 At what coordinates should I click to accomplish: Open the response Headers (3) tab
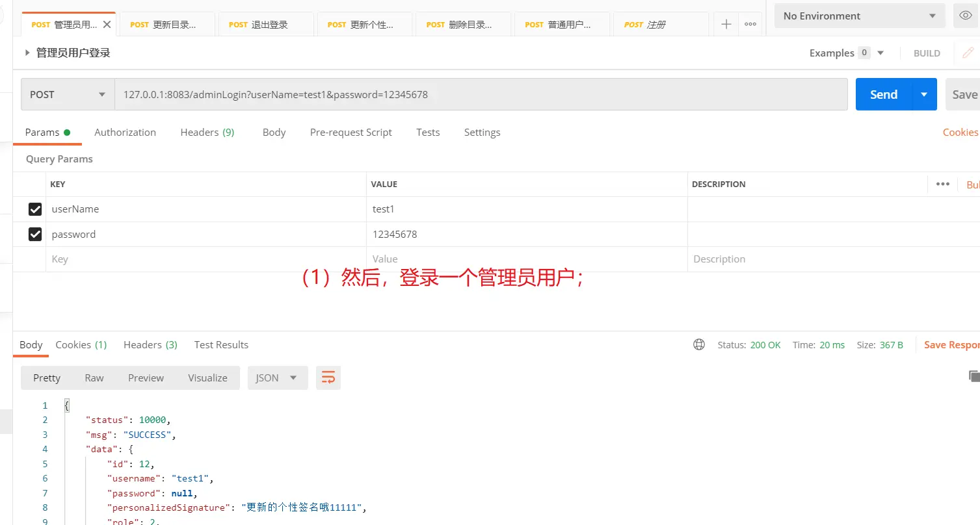pyautogui.click(x=150, y=344)
